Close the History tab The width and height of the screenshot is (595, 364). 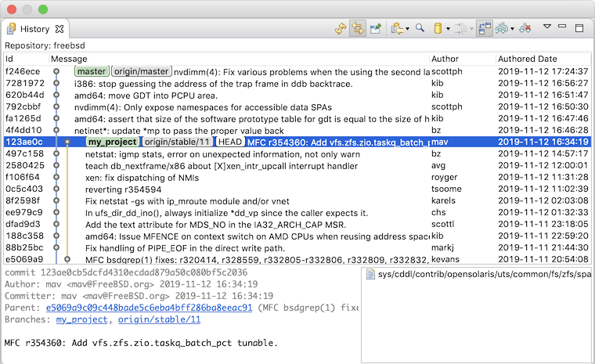59,29
